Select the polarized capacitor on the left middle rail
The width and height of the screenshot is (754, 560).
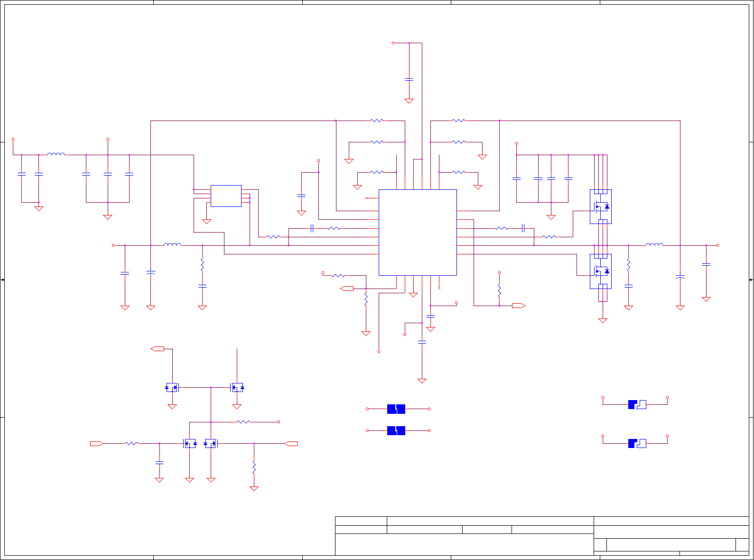point(151,273)
